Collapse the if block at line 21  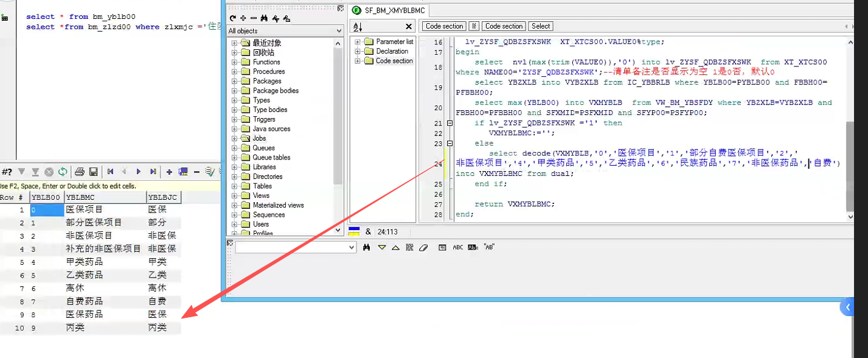450,123
